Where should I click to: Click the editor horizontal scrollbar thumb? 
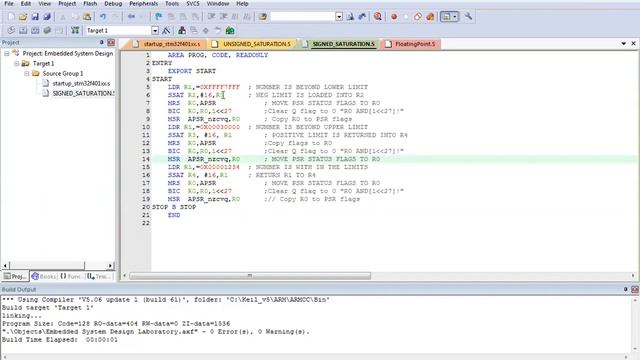250,276
